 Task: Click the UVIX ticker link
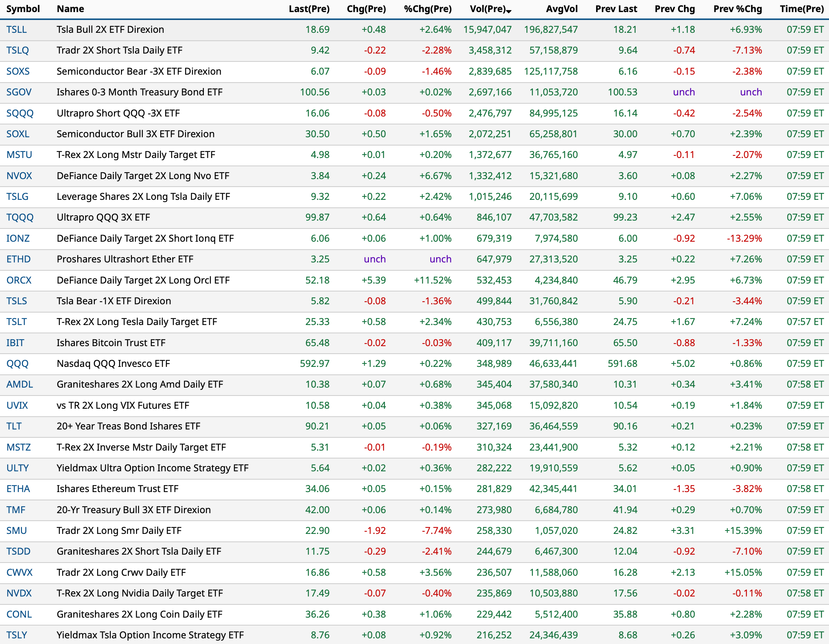(17, 406)
